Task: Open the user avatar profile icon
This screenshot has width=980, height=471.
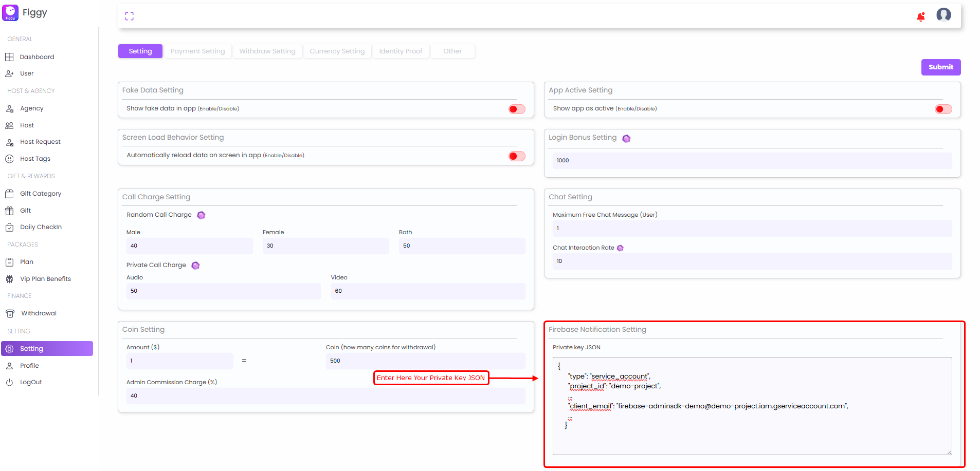Action: click(943, 15)
